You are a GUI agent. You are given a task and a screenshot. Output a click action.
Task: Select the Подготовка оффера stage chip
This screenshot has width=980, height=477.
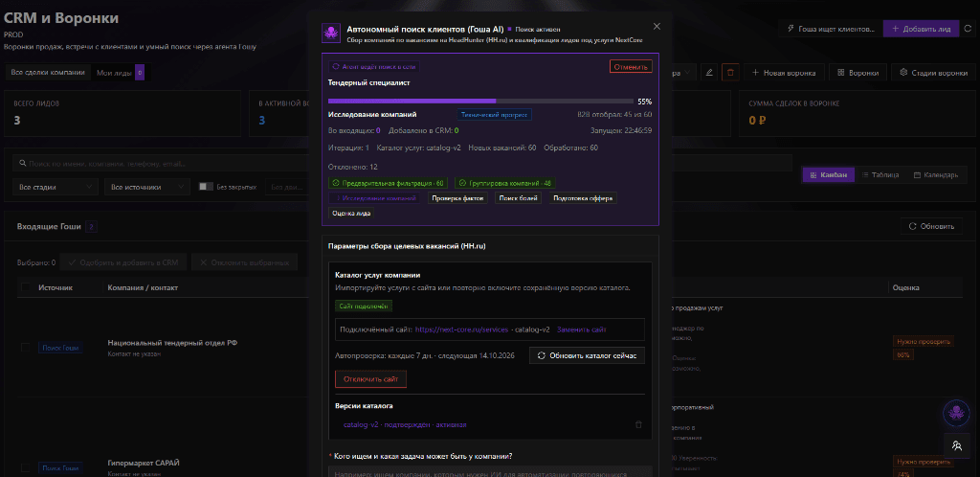click(x=584, y=198)
